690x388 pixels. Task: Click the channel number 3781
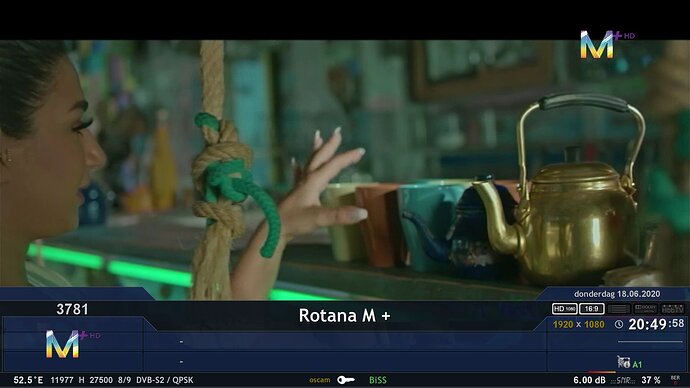click(x=72, y=309)
